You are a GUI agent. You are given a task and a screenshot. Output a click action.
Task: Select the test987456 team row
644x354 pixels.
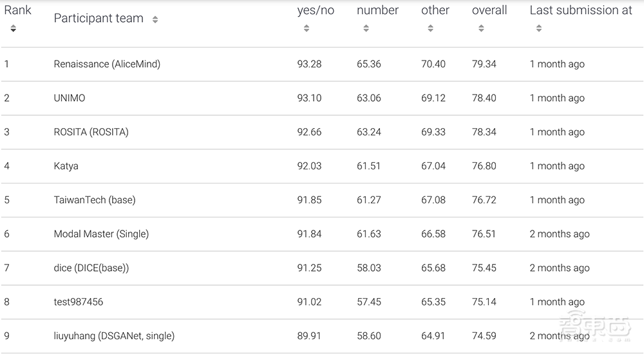click(79, 302)
